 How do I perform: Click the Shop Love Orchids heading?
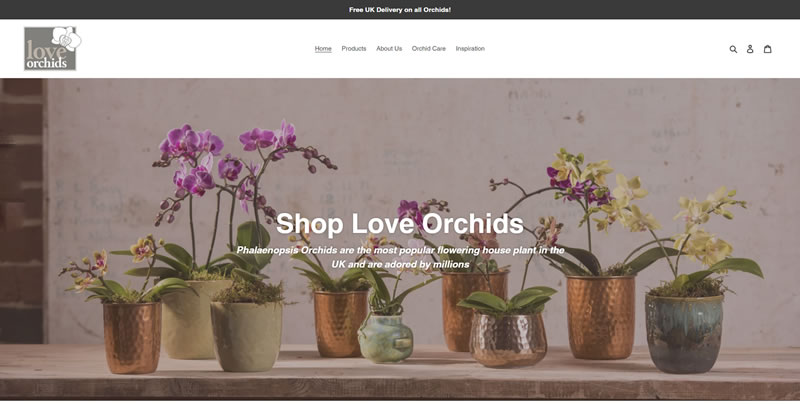point(399,223)
